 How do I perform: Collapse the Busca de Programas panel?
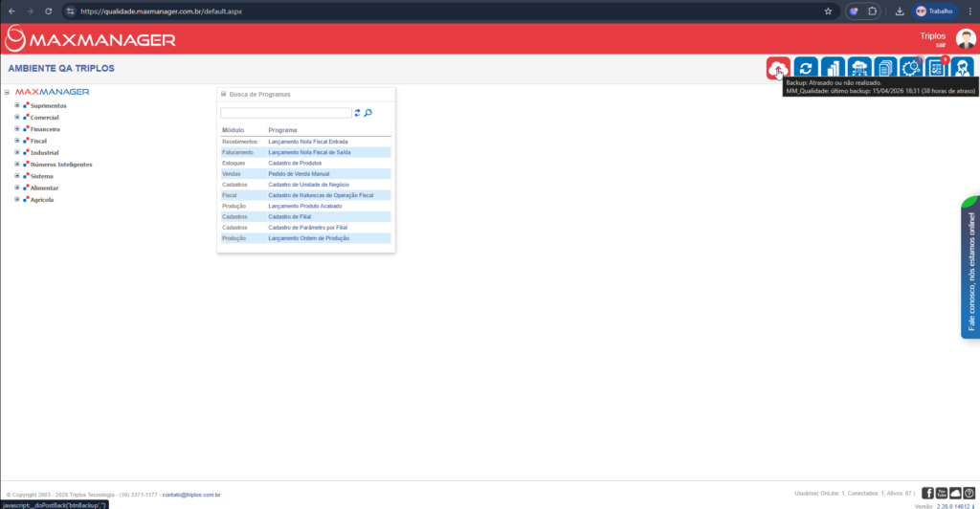click(x=224, y=95)
